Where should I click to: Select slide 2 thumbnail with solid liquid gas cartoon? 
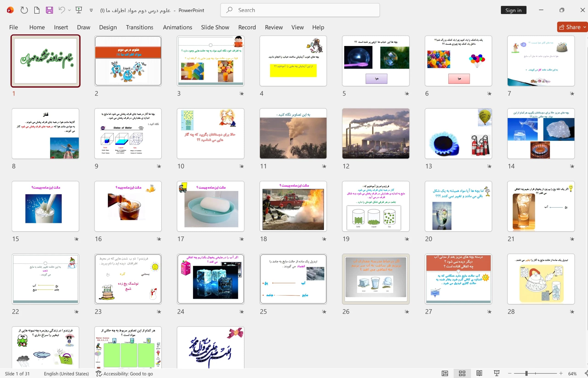point(128,61)
